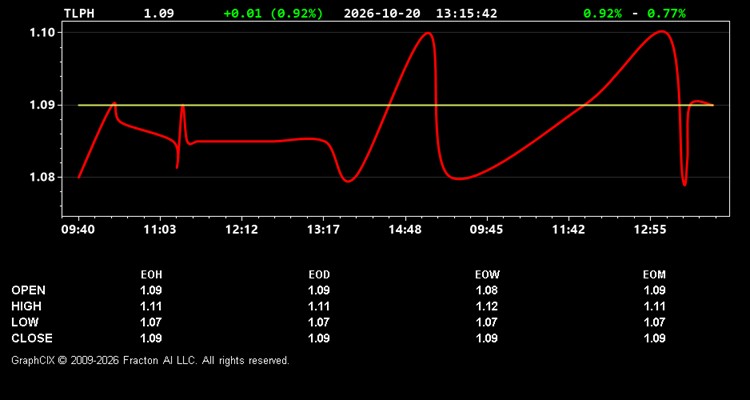
Task: Select the EOW column header
Action: tap(487, 275)
